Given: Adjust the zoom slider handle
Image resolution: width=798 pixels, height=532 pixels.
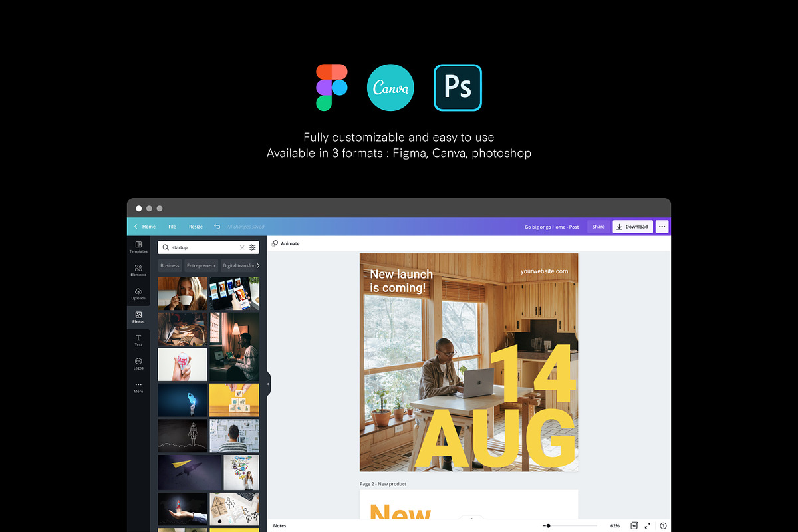Looking at the screenshot, I should coord(548,526).
